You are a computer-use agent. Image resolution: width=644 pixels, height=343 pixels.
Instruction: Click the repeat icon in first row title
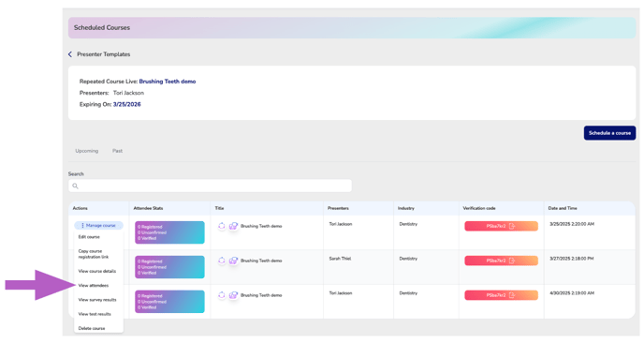(x=222, y=226)
